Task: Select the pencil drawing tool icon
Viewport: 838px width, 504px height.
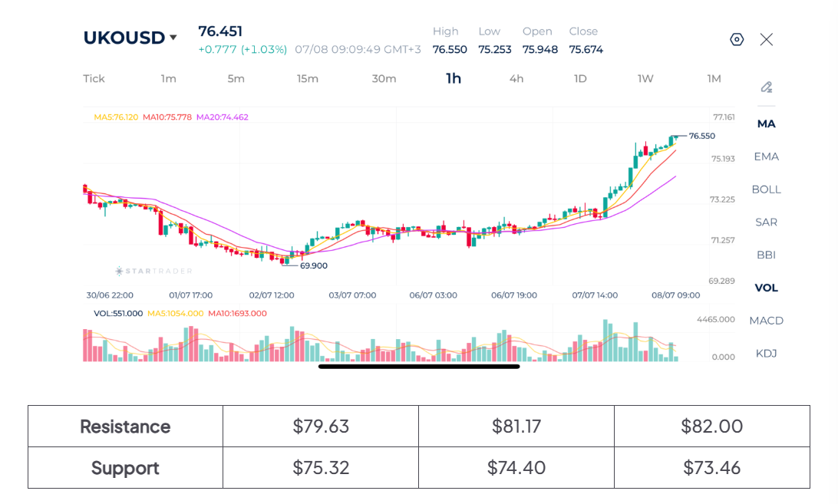Action: click(x=767, y=87)
